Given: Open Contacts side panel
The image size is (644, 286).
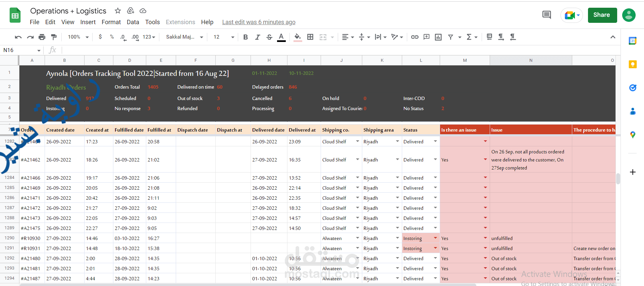Looking at the screenshot, I should click(x=633, y=111).
